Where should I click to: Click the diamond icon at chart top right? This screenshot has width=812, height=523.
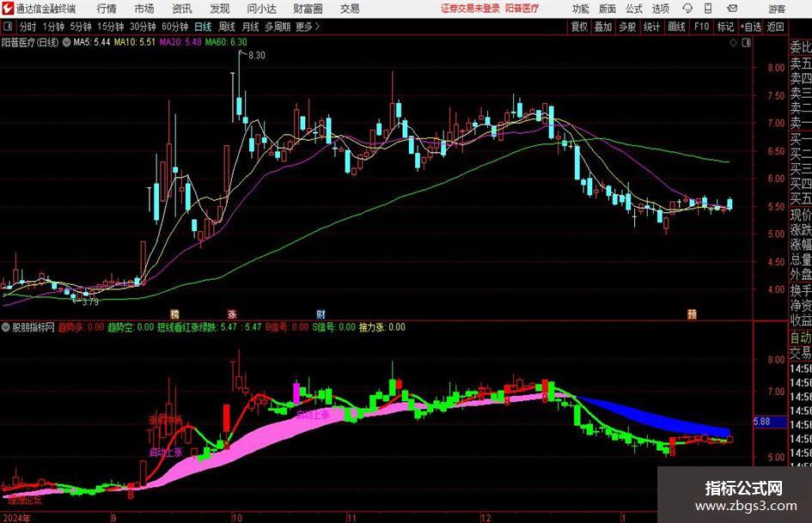pyautogui.click(x=733, y=43)
